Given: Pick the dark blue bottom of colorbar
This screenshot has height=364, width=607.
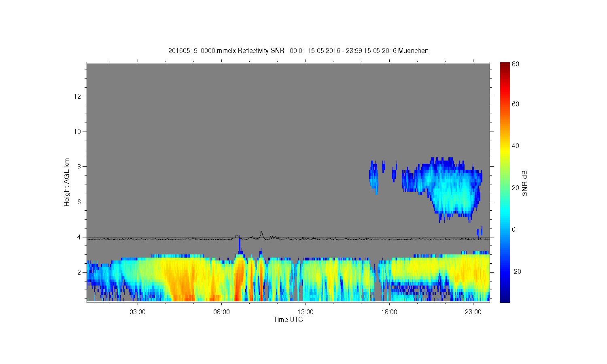Looking at the screenshot, I should [x=505, y=299].
